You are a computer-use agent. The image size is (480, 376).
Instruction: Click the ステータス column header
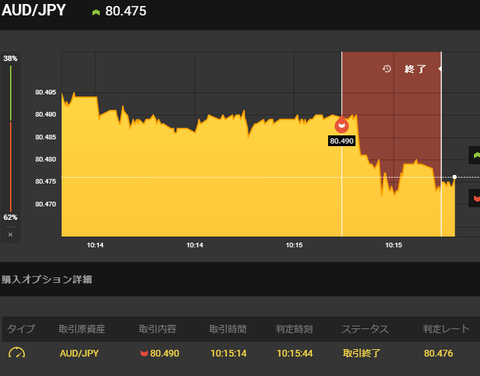coord(365,329)
